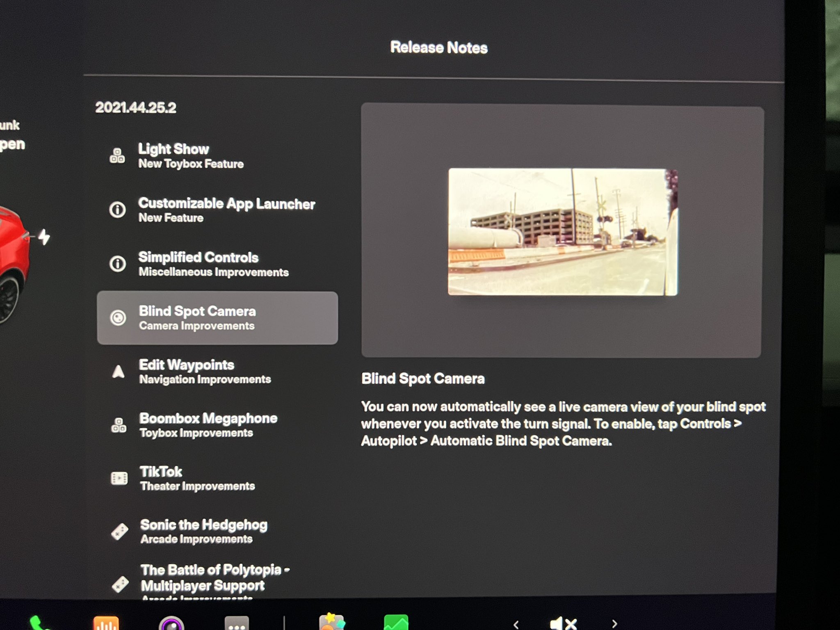Open the three-dots app launcher
Image resolution: width=840 pixels, height=630 pixels.
(x=237, y=623)
